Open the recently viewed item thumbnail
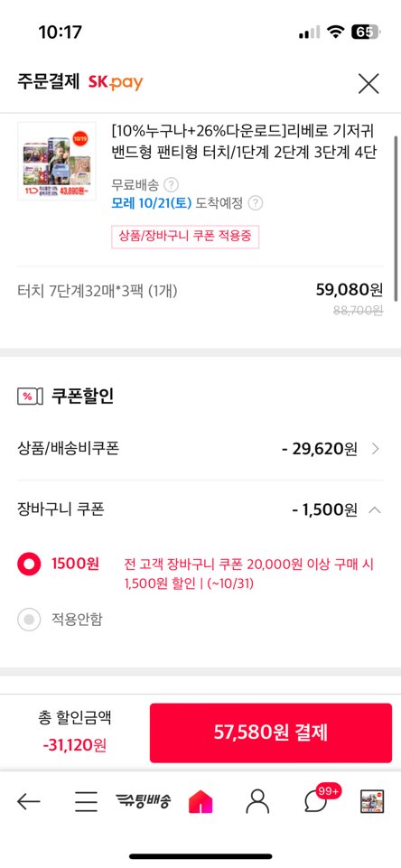Image resolution: width=401 pixels, height=868 pixels. [372, 801]
